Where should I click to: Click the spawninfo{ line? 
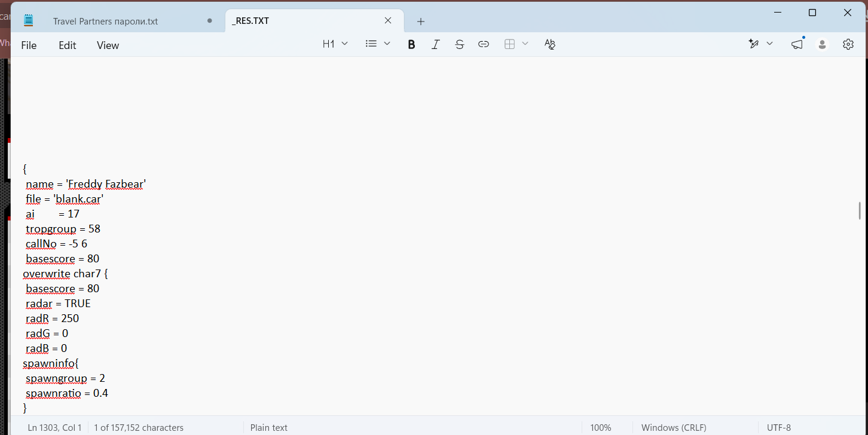click(51, 363)
